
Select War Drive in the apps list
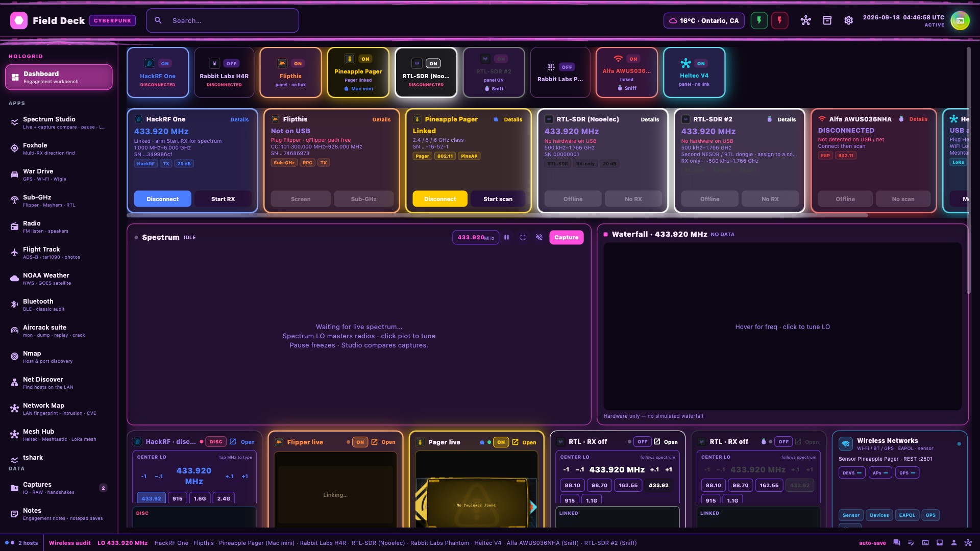coord(59,175)
